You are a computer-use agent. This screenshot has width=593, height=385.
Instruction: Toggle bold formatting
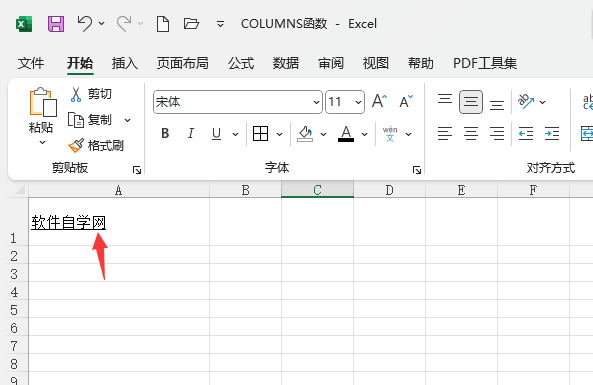click(x=165, y=133)
